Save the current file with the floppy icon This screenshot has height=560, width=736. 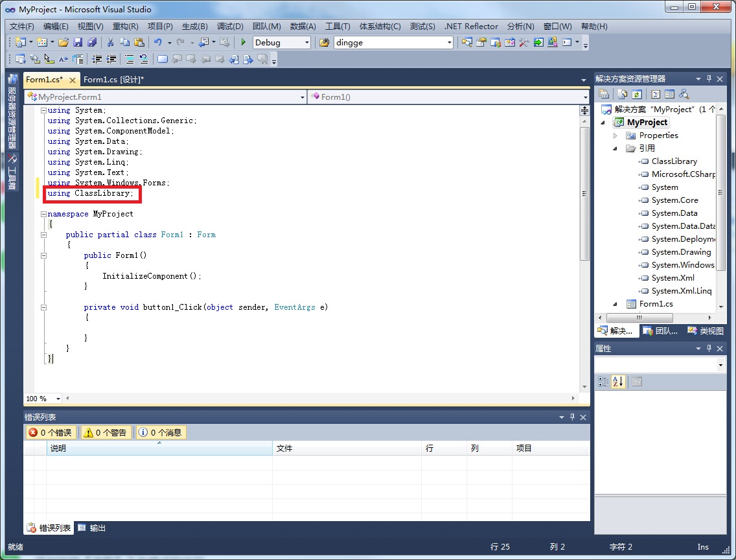(78, 42)
